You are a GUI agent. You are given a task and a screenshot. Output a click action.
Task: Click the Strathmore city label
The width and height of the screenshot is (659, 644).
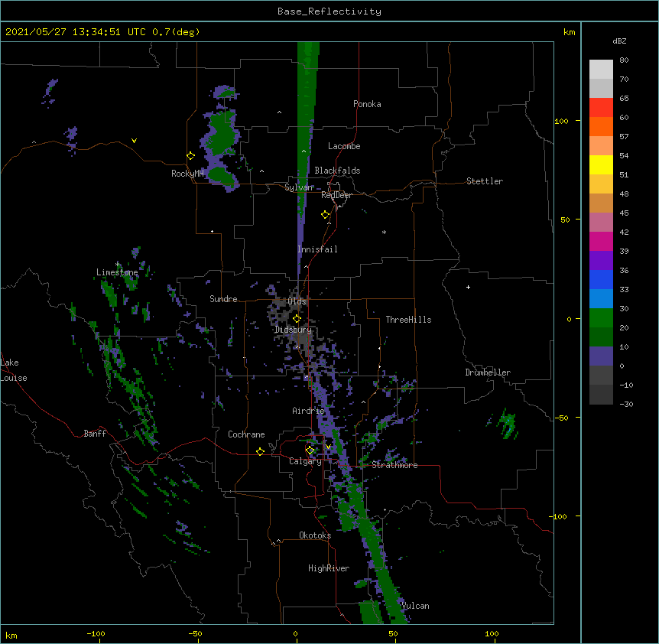pos(394,465)
